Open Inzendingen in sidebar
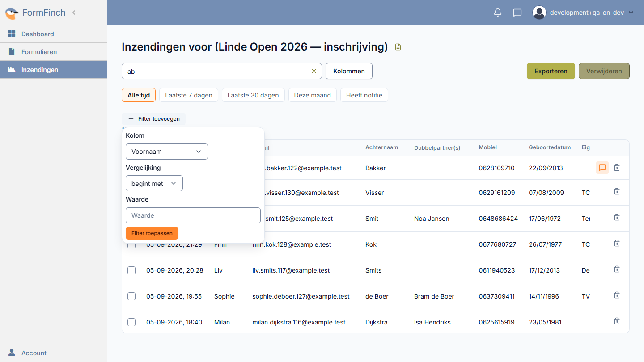Viewport: 644px width, 362px height. tap(53, 70)
